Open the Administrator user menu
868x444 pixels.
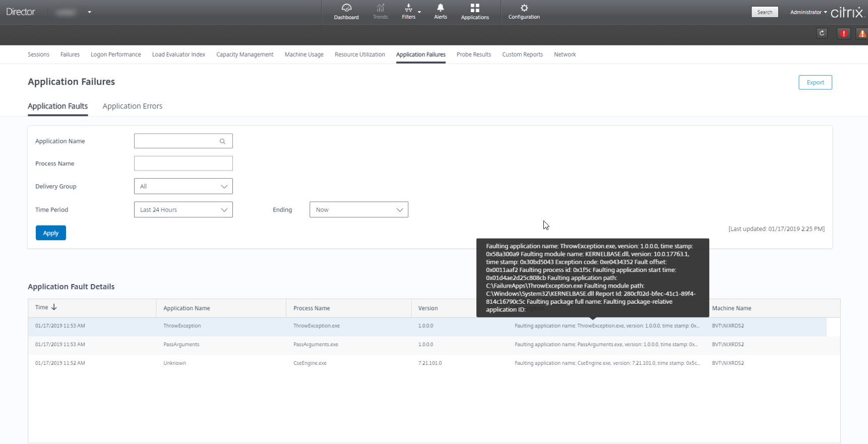point(808,12)
